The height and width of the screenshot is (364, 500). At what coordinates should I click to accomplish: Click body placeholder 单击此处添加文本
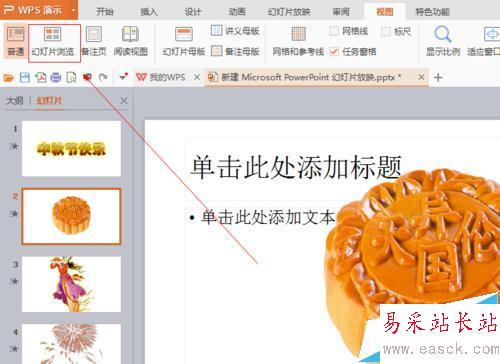268,217
